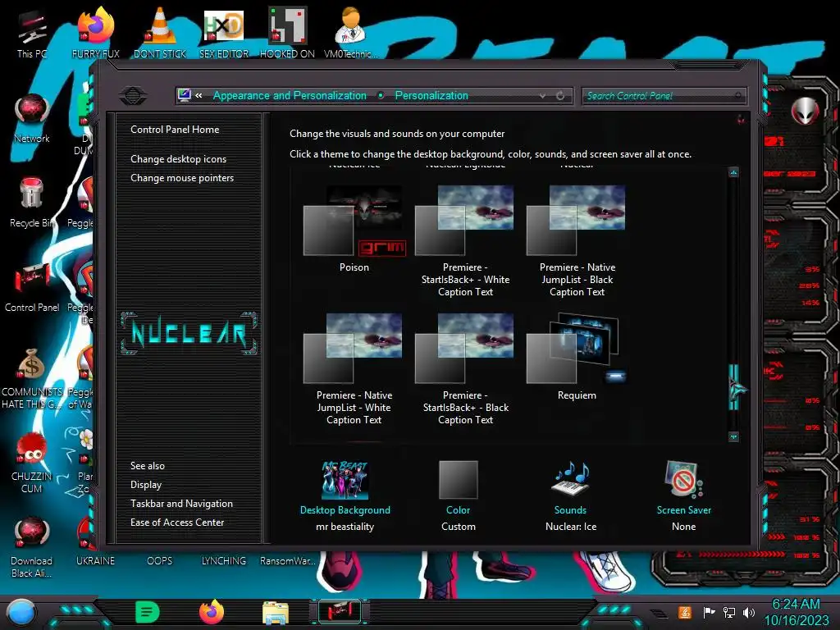The height and width of the screenshot is (630, 840).
Task: Open the Display link under See also
Action: pos(146,485)
